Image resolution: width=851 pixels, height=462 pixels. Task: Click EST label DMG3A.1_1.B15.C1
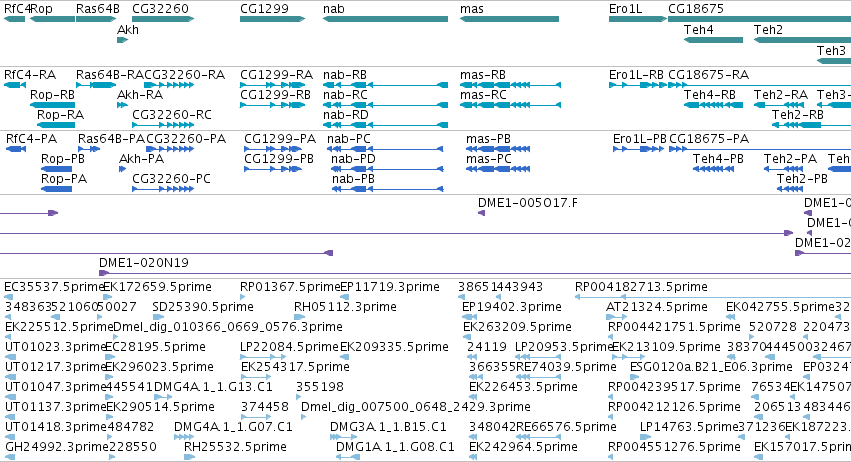click(x=389, y=427)
